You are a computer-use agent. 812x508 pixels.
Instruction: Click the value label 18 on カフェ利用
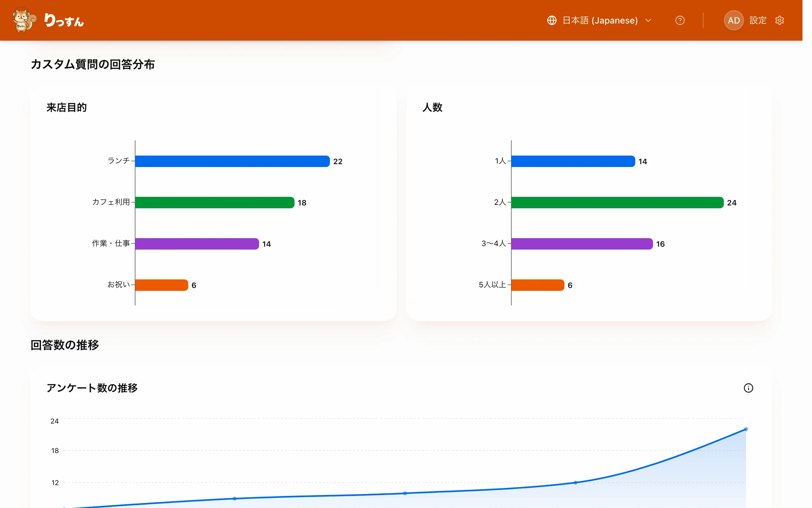click(x=302, y=203)
